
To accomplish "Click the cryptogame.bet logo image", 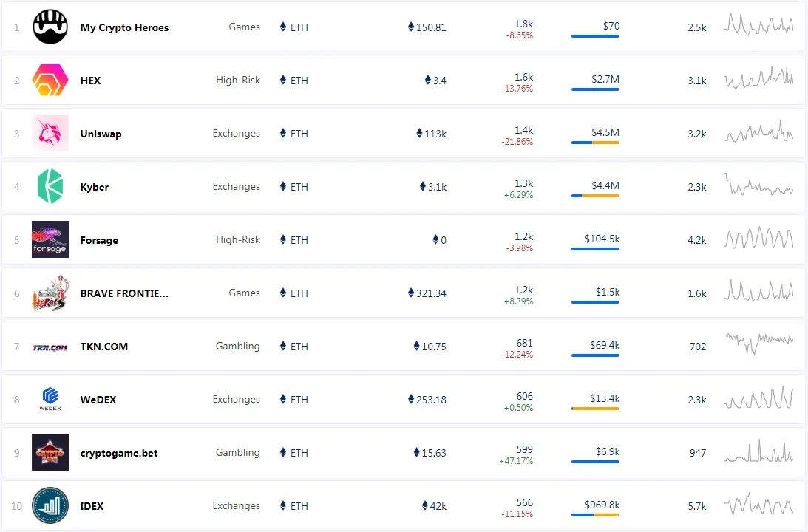I will [50, 452].
